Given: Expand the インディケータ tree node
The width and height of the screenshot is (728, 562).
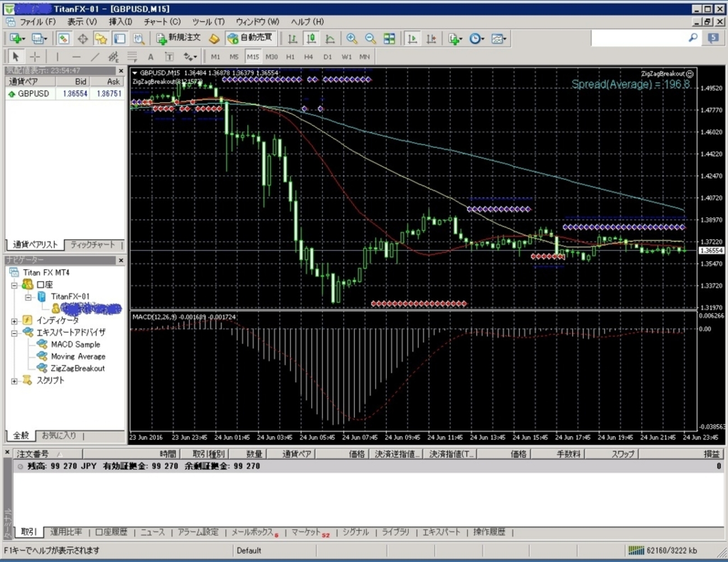Looking at the screenshot, I should [x=15, y=321].
